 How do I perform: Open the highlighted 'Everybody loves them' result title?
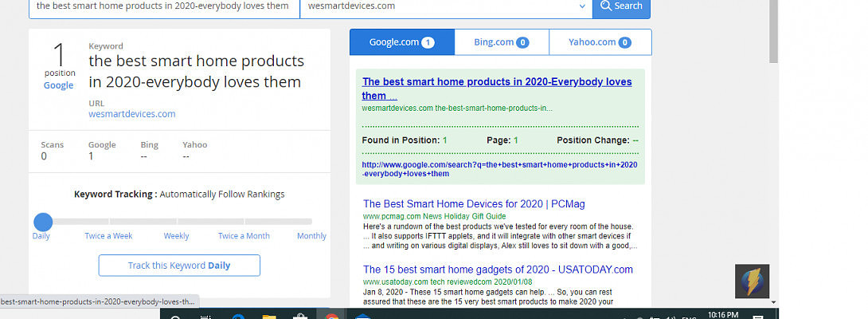[x=497, y=89]
